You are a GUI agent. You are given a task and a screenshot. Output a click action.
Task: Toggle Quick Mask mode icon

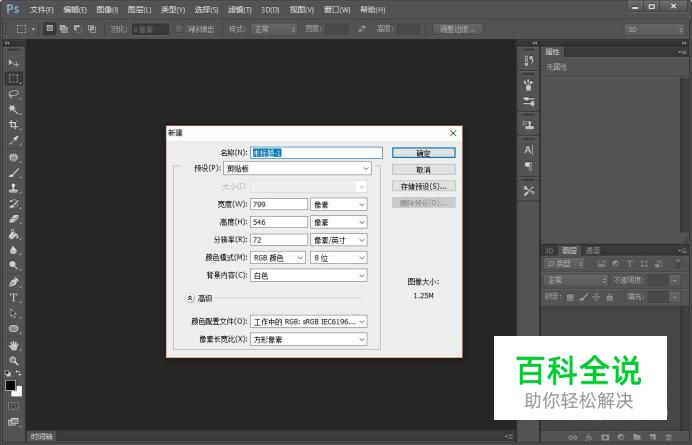tap(14, 407)
